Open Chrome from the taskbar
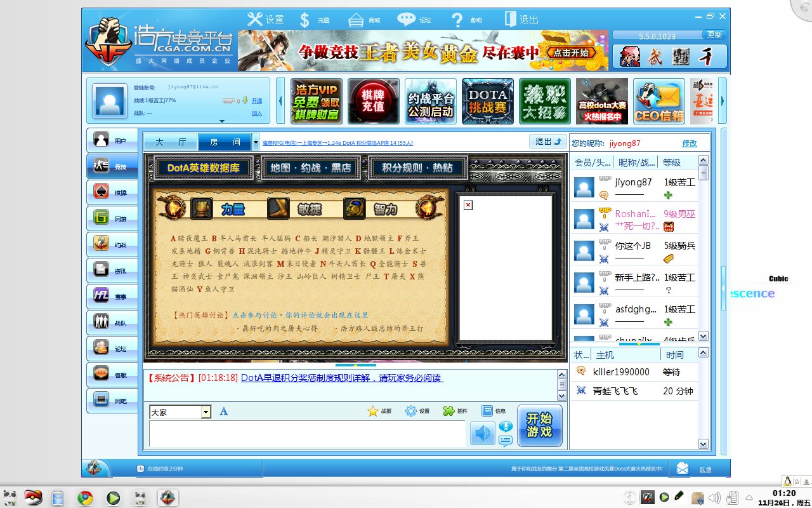The height and width of the screenshot is (508, 812). click(x=85, y=498)
